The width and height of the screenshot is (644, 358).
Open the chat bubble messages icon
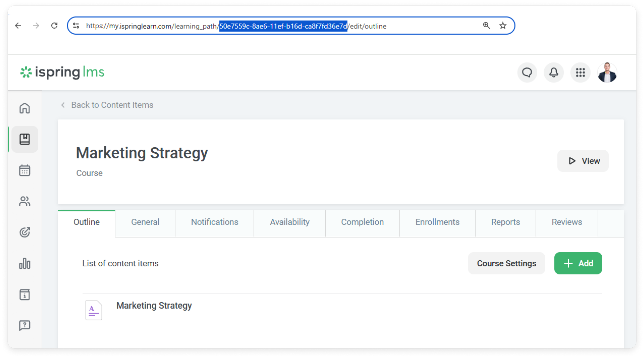click(x=527, y=73)
